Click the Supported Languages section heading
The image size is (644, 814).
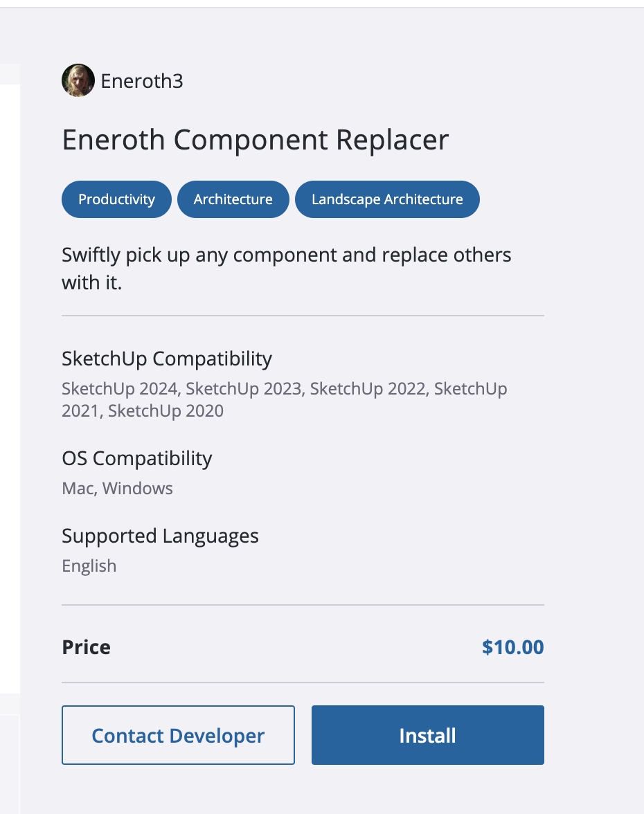(x=160, y=535)
